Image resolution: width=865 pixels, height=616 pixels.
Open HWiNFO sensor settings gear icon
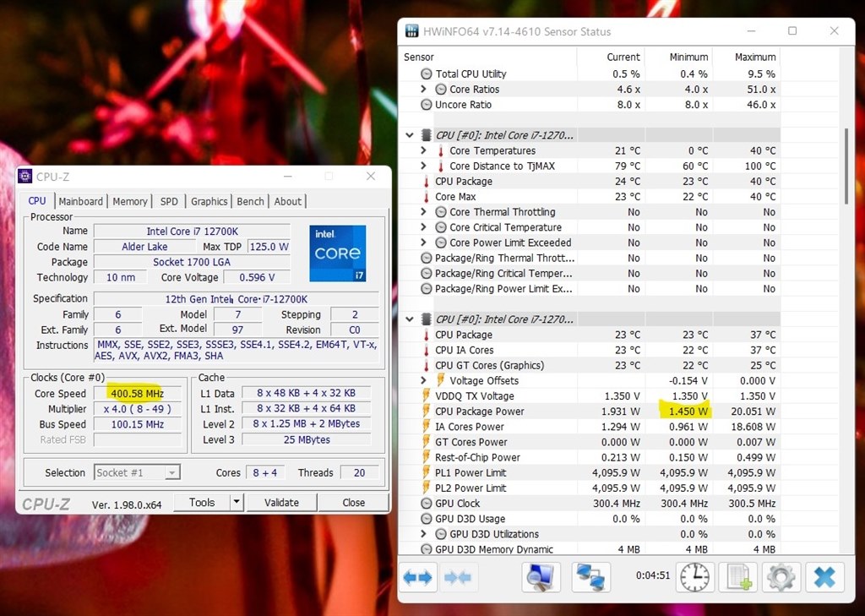781,577
